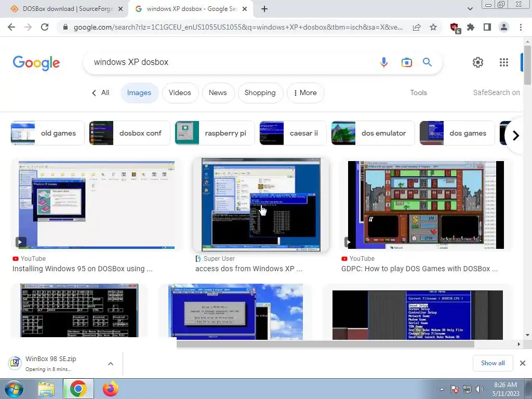
Task: Click the Super User source label
Action: tap(219, 259)
